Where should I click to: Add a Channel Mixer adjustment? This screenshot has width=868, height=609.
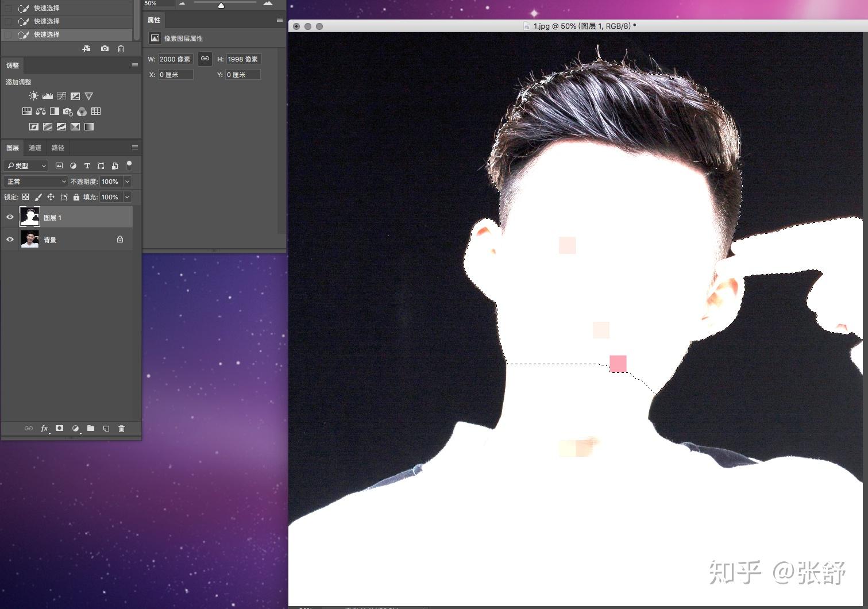[x=82, y=111]
